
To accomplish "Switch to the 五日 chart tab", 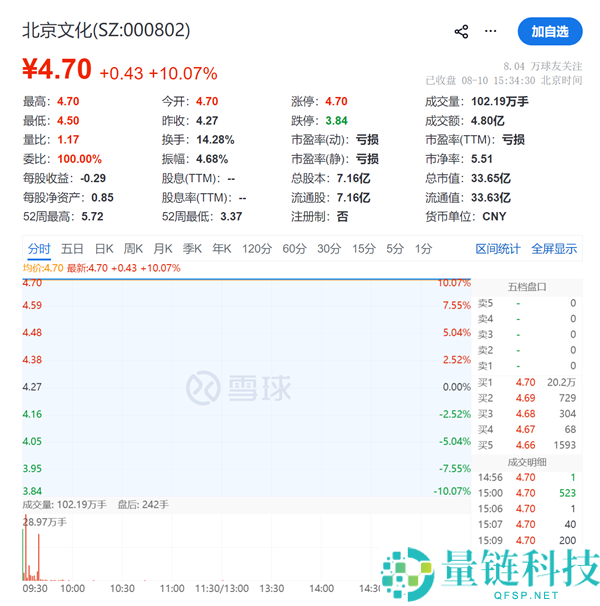I will coord(72,249).
